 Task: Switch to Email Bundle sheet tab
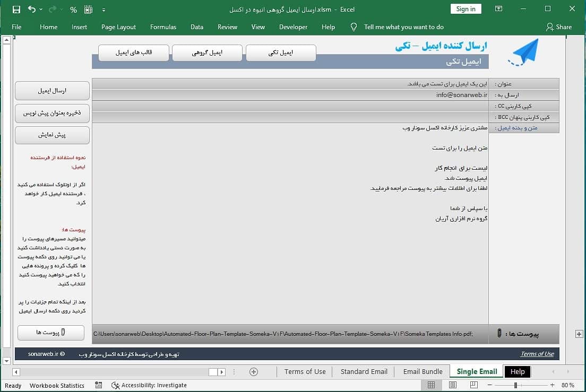click(x=423, y=372)
